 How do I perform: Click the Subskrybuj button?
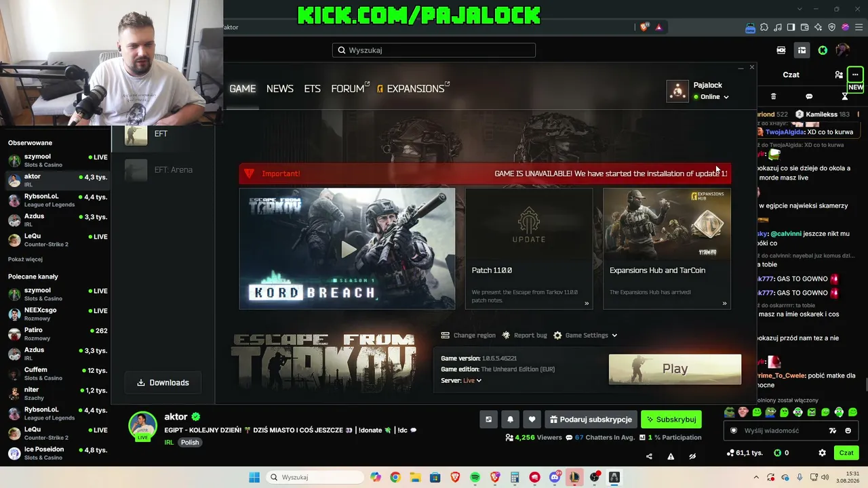click(671, 420)
